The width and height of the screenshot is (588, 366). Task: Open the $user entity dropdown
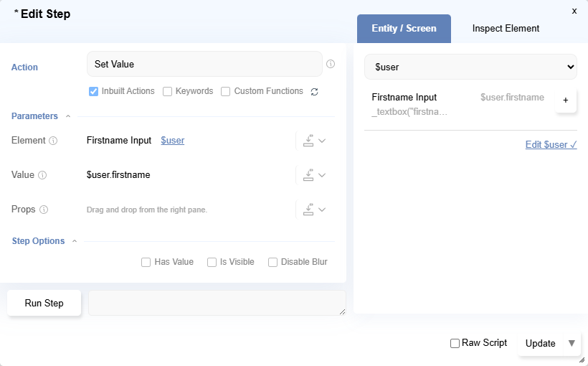pyautogui.click(x=470, y=67)
